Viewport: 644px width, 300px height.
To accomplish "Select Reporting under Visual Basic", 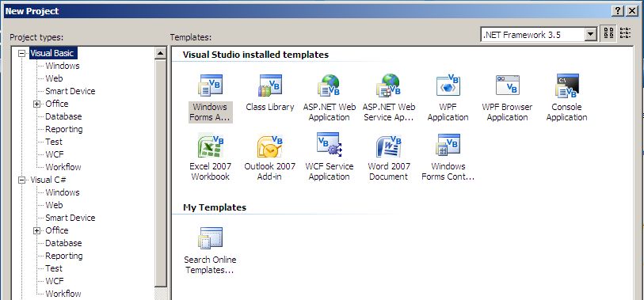I will tap(64, 129).
